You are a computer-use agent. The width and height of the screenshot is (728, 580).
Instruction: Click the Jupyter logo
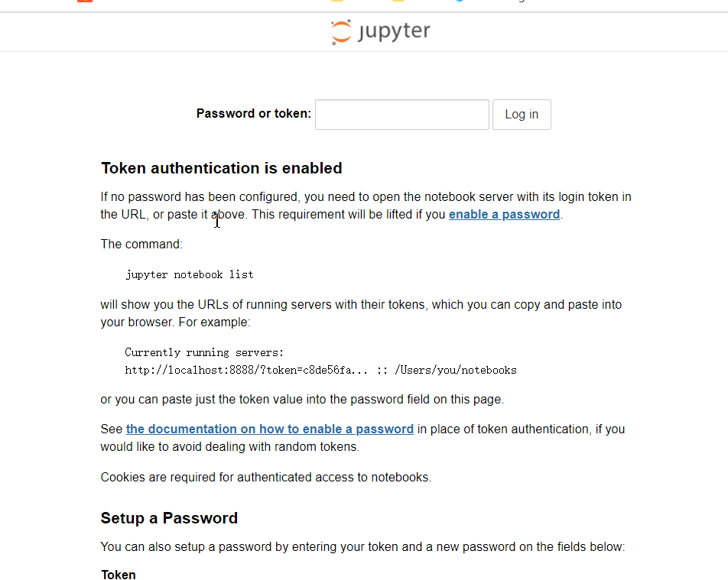pos(380,32)
